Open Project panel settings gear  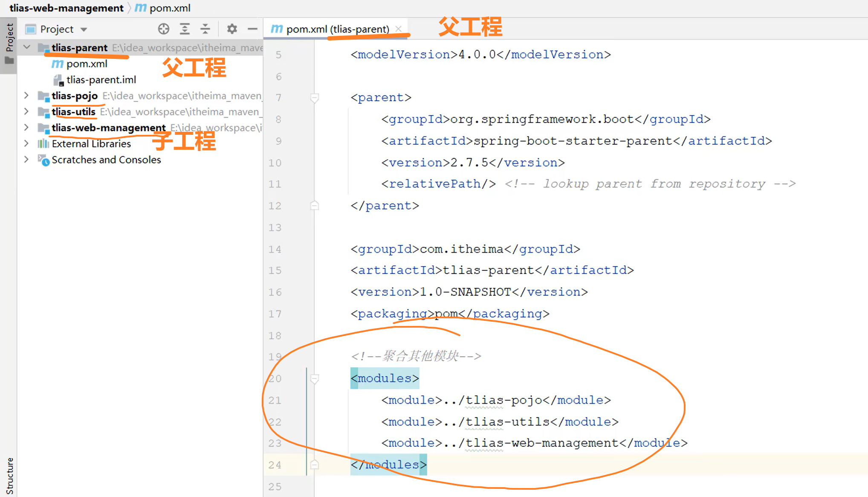232,29
